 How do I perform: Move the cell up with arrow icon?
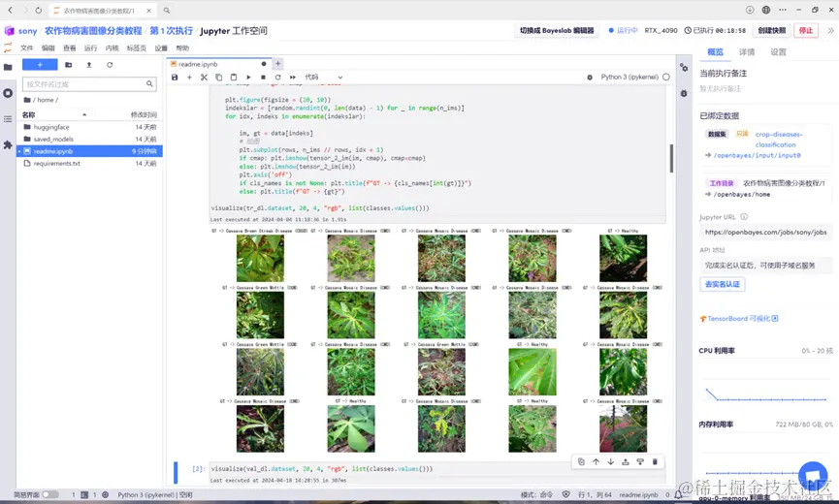596,461
